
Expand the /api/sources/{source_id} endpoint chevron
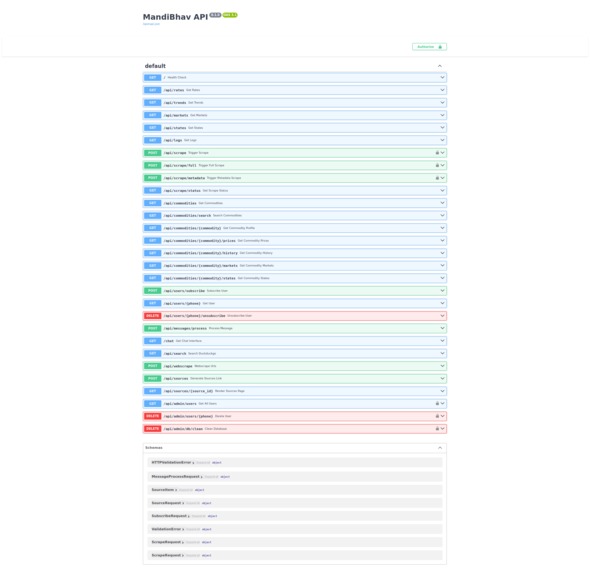coord(442,391)
